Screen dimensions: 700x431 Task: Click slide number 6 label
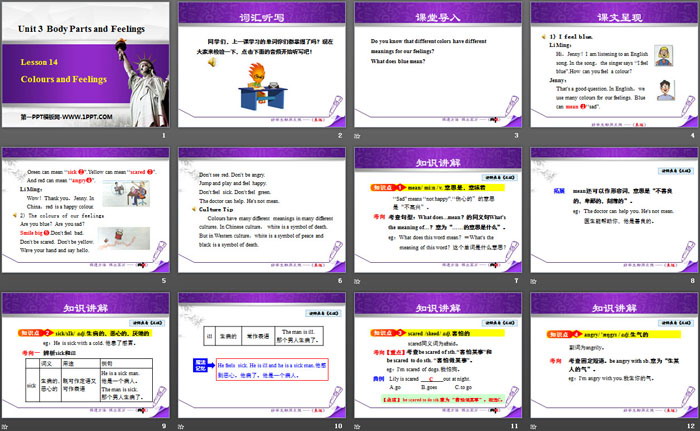(340, 280)
